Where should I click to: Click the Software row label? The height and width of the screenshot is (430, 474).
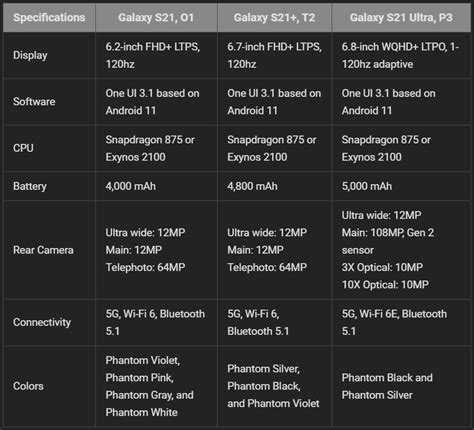click(34, 102)
